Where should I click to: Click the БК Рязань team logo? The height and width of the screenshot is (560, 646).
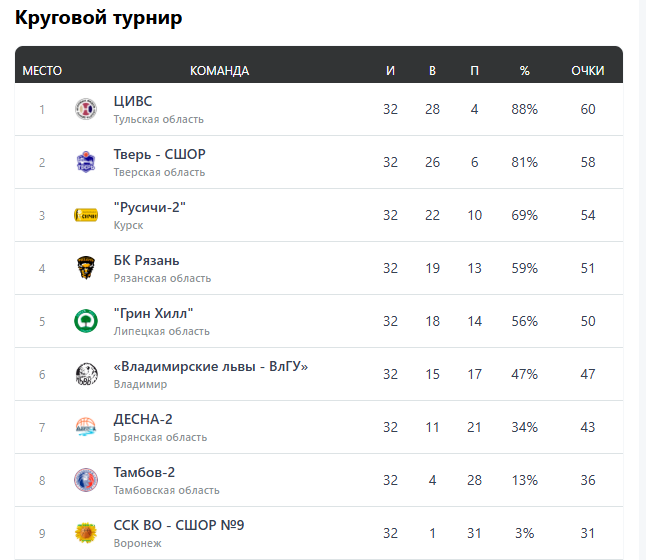point(86,268)
